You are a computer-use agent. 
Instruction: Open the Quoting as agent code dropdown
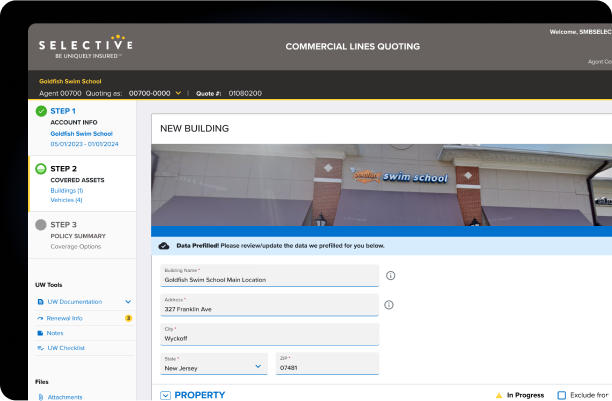[x=178, y=93]
